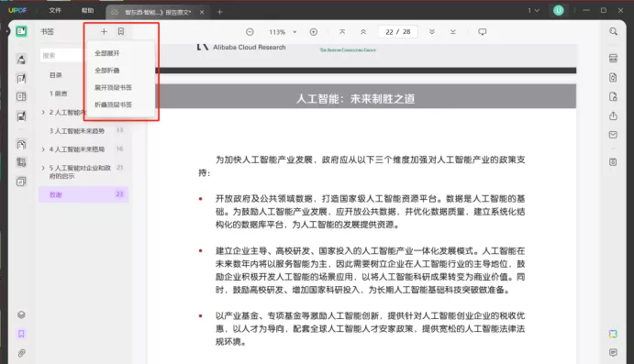This screenshot has width=634, height=364.
Task: Choose '全部折叠' from the bookmark menu
Action: 107,71
